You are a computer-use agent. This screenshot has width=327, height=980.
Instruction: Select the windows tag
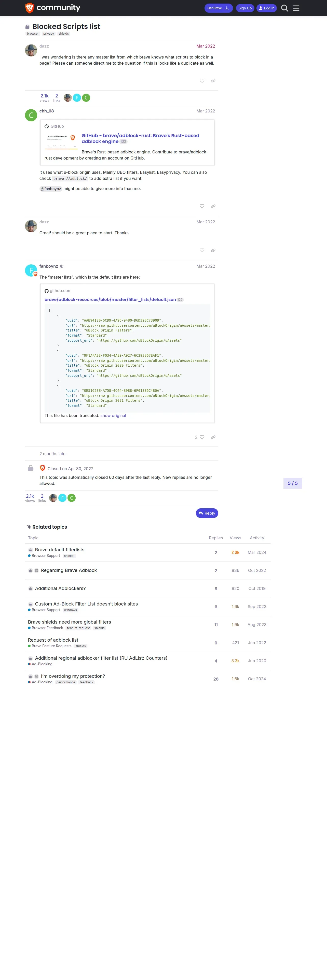(71, 610)
